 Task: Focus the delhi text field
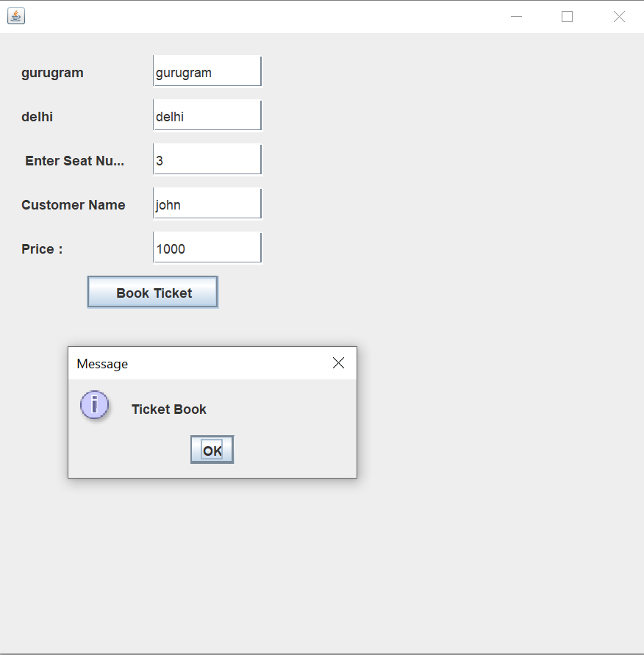[x=207, y=115]
